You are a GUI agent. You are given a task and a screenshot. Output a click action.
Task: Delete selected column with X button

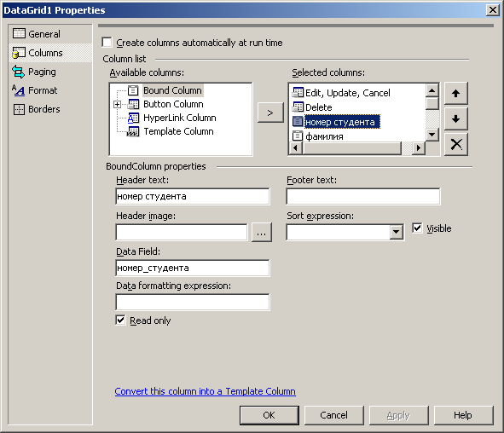(x=455, y=144)
